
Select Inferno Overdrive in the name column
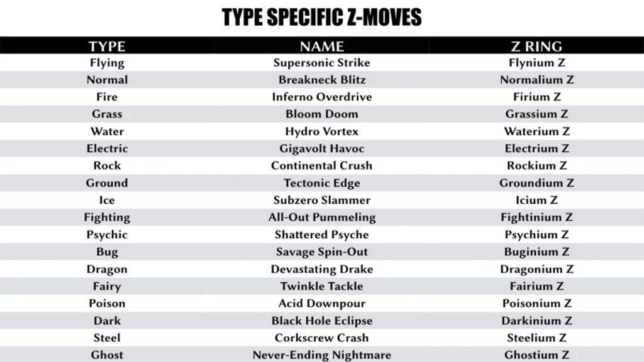click(x=321, y=97)
